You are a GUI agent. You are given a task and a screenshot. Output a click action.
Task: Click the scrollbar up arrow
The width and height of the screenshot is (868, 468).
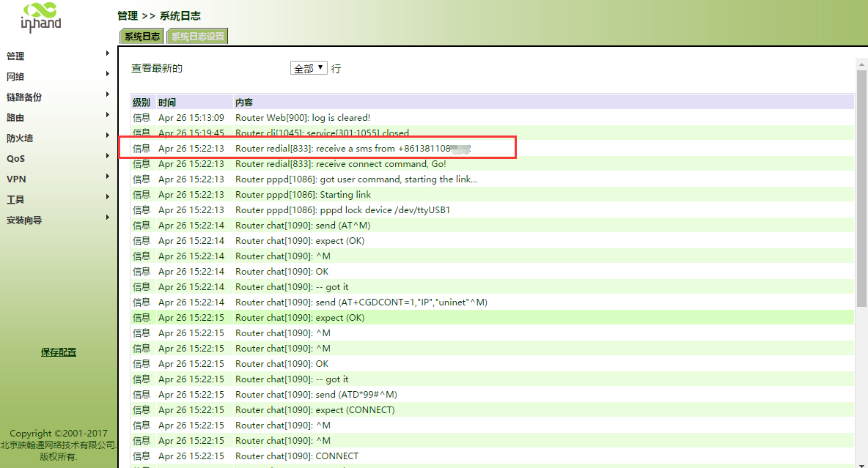click(x=861, y=64)
